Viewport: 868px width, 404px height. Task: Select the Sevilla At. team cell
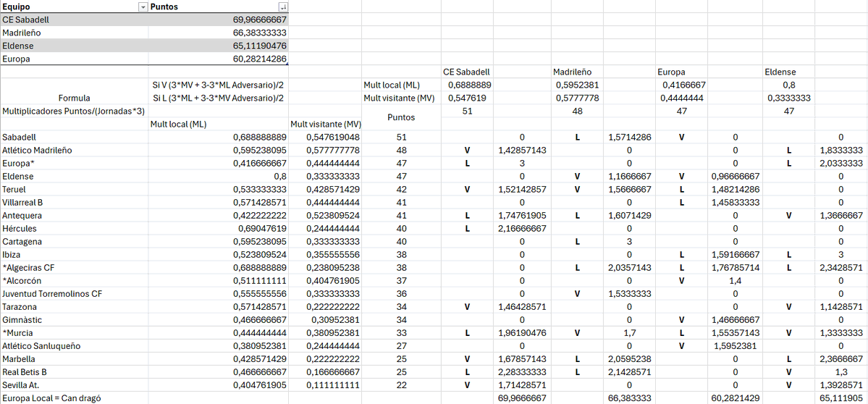click(x=74, y=385)
